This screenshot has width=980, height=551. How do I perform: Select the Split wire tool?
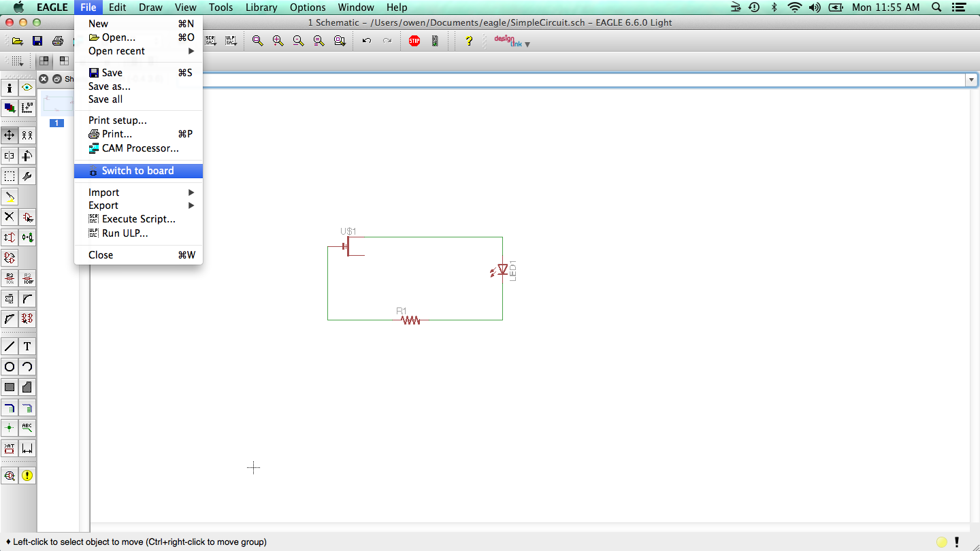10,318
